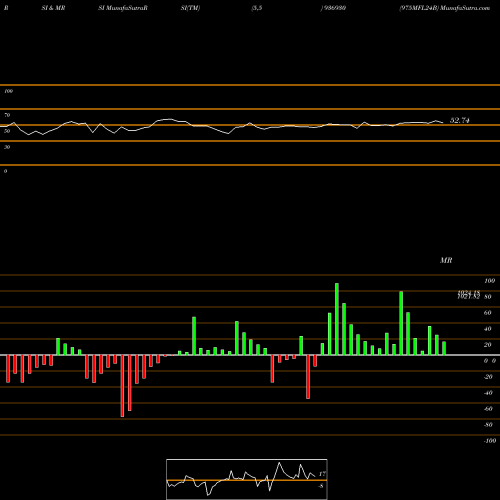The image size is (500, 500).
Task: Click the MR axis label 40
Action: pyautogui.click(x=488, y=329)
